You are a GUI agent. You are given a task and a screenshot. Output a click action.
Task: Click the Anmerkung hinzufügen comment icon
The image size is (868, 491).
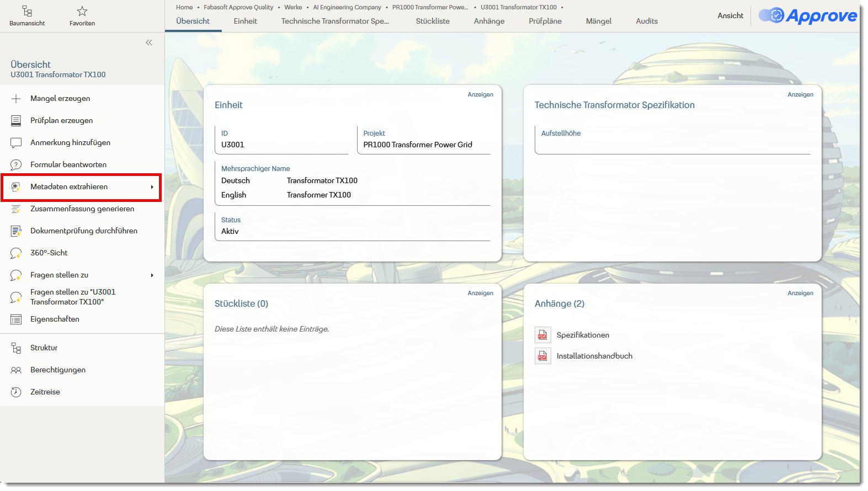[x=16, y=143]
